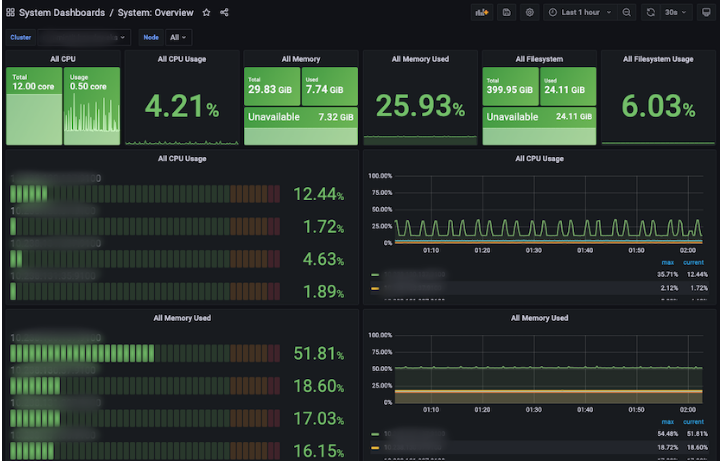The height and width of the screenshot is (472, 724).
Task: Sort memory graph legend by max column
Action: (x=668, y=422)
